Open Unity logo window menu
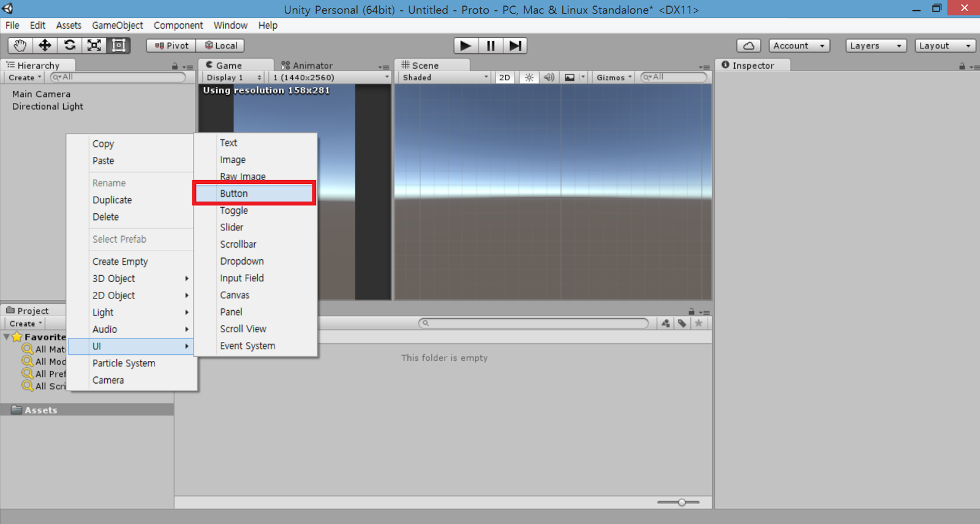 (x=8, y=9)
